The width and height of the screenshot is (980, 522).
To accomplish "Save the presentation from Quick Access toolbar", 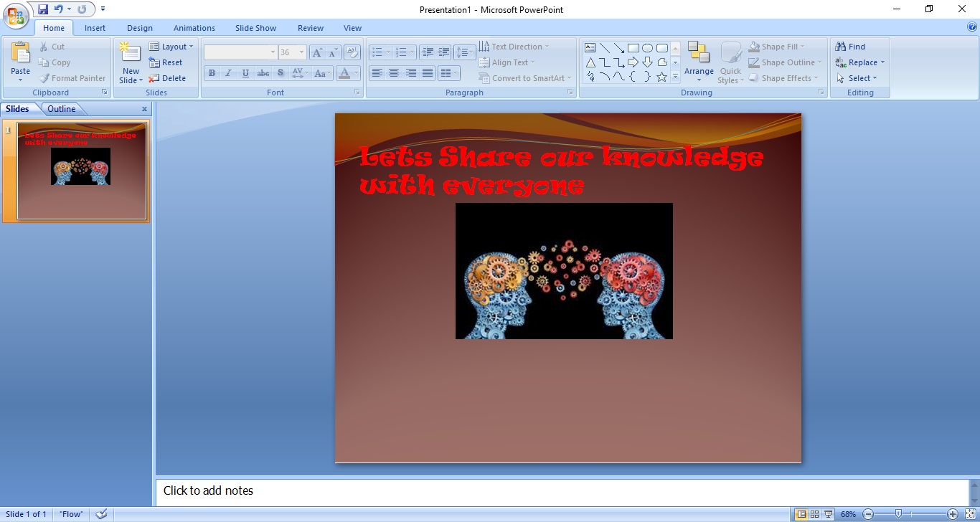I will (x=43, y=9).
